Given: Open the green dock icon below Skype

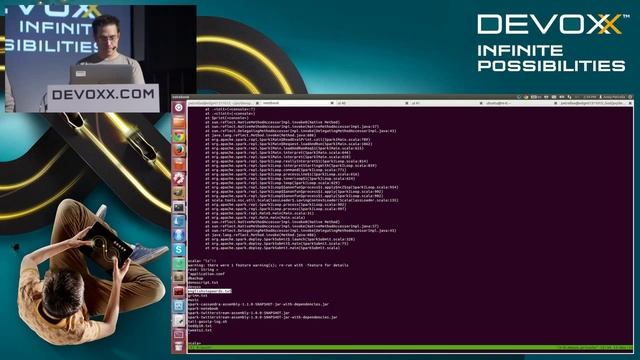Looking at the screenshot, I should [x=179, y=263].
